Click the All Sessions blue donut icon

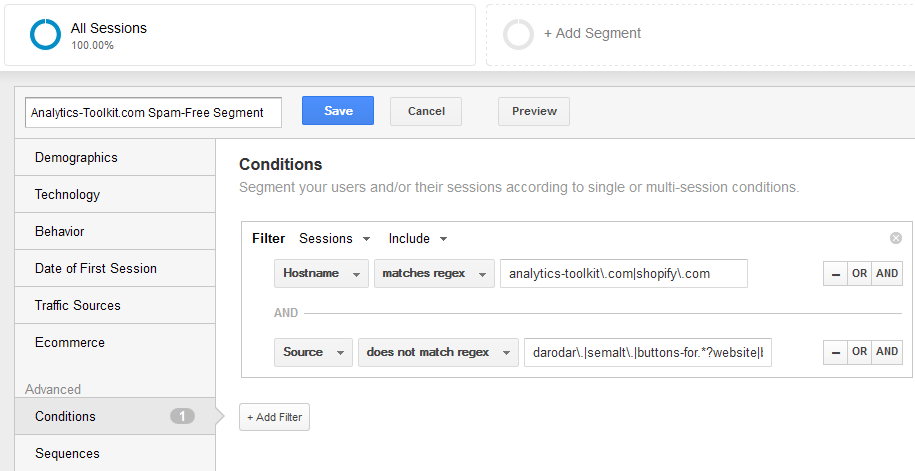click(x=46, y=34)
